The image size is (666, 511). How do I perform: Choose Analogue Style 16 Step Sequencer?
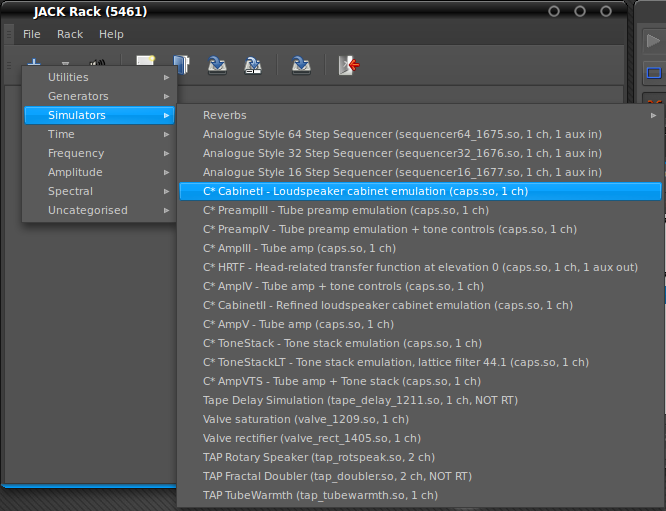(420, 172)
